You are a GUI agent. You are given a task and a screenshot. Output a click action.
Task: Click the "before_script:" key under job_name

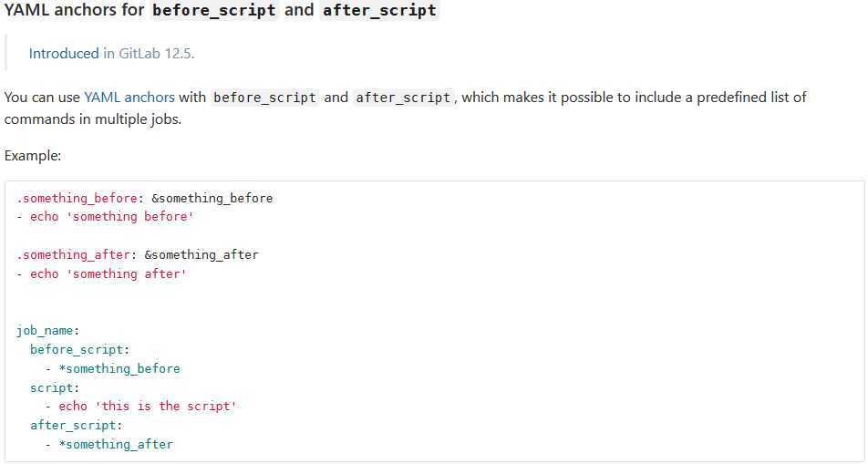[x=79, y=349]
